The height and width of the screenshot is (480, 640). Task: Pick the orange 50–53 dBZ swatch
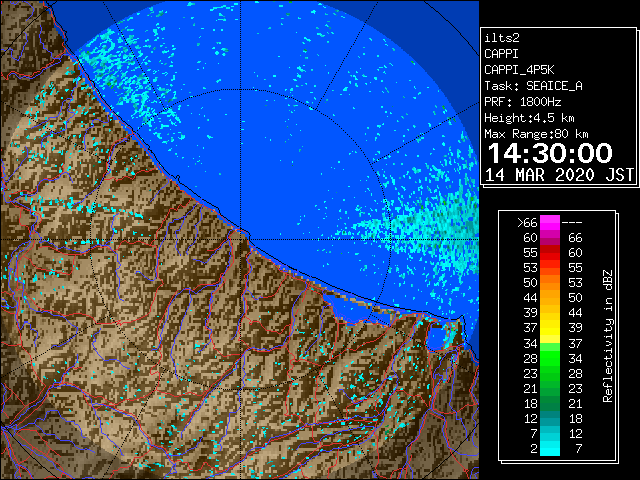tap(550, 283)
